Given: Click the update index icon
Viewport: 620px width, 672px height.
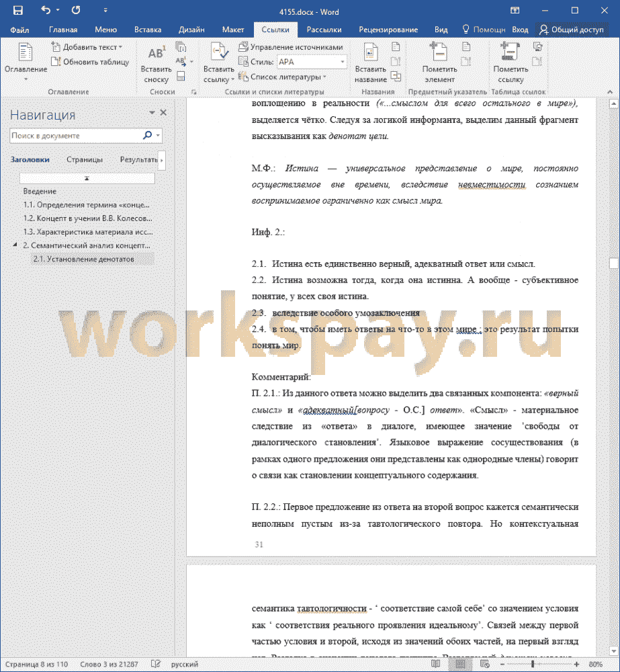Looking at the screenshot, I should click(x=466, y=62).
